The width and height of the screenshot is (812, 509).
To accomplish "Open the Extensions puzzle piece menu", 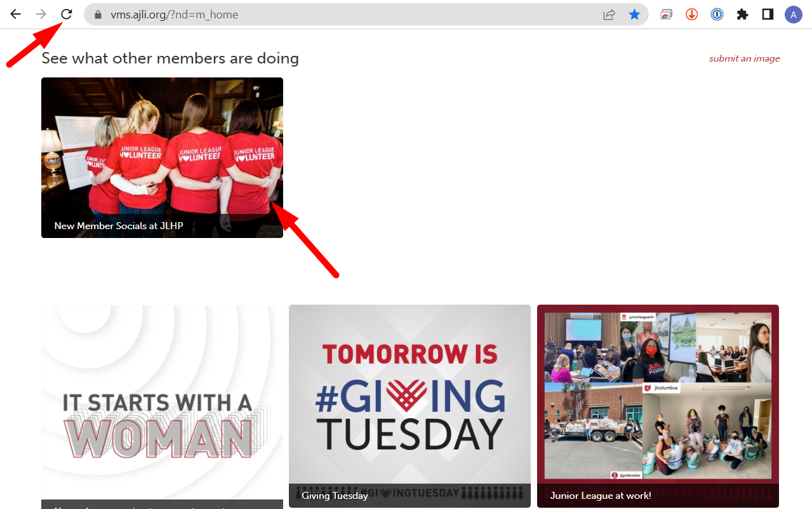I will click(742, 14).
